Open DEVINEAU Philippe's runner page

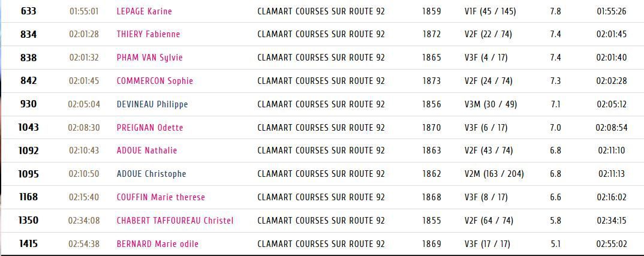[x=152, y=104]
